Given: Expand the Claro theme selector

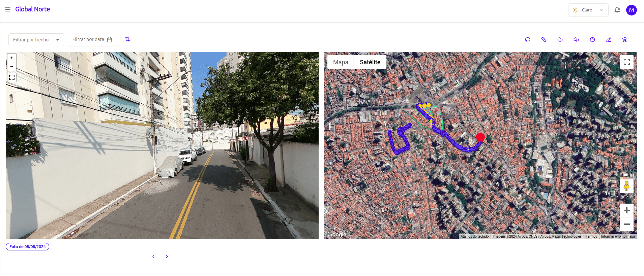Looking at the screenshot, I should 588,10.
